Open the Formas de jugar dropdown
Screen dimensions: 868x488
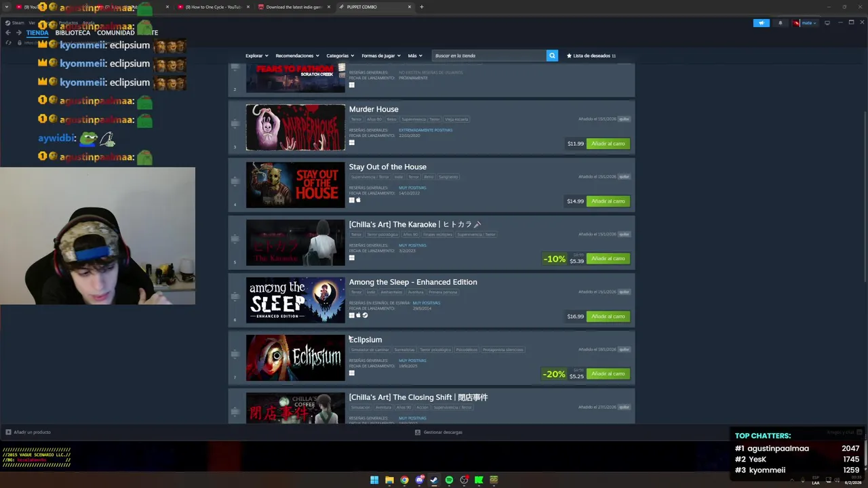coord(381,56)
